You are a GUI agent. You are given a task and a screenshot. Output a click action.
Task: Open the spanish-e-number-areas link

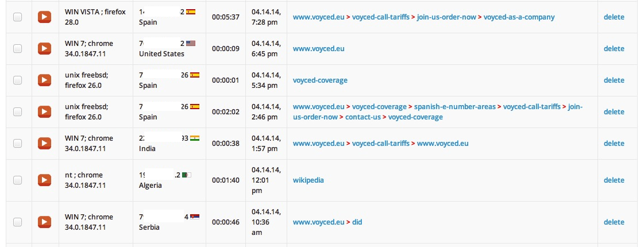pos(454,106)
